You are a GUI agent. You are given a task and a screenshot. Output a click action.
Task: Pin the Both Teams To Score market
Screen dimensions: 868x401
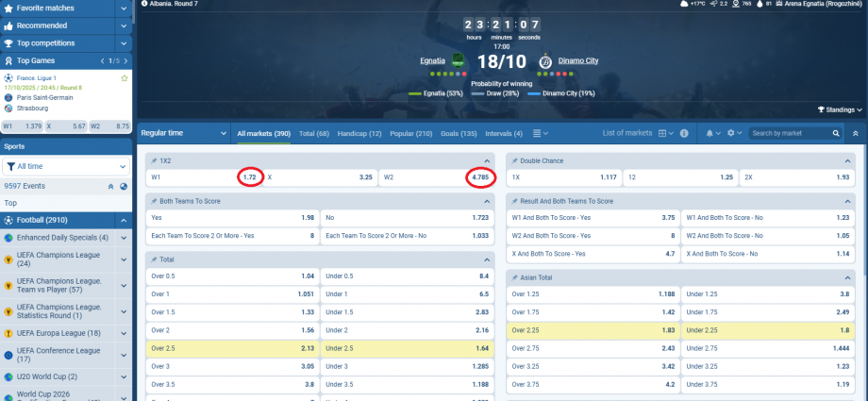[154, 202]
